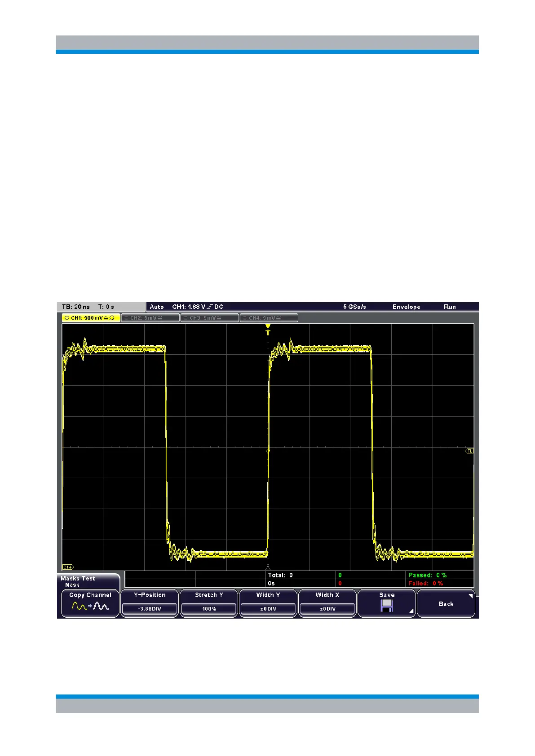Select the CH3: 5mV channel tab
This screenshot has width=535, height=756.
click(210, 318)
